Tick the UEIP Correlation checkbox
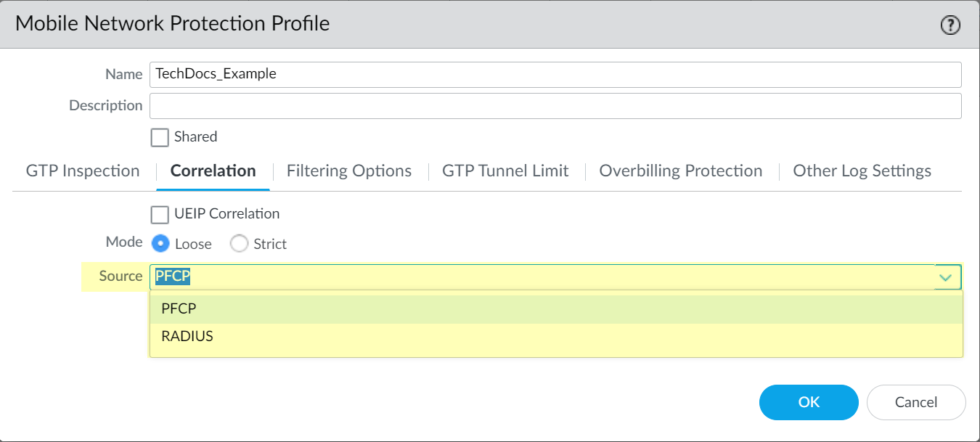The width and height of the screenshot is (980, 442). pos(160,214)
